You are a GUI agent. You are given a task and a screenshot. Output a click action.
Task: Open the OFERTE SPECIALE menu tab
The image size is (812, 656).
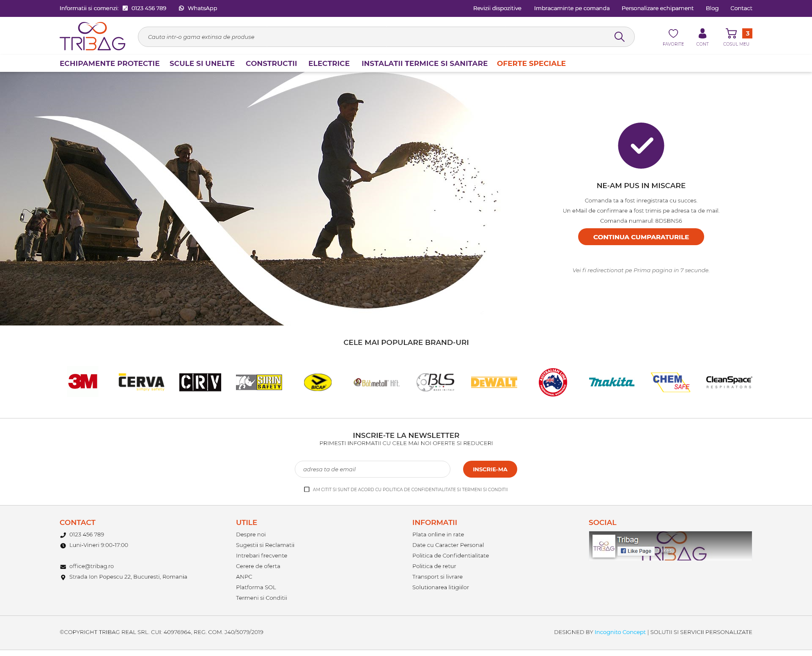[531, 63]
